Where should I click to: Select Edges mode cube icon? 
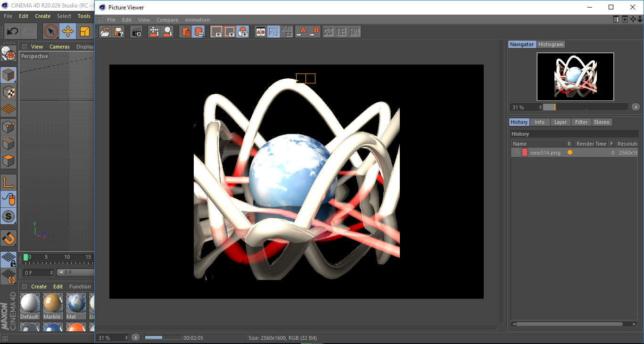(x=8, y=143)
